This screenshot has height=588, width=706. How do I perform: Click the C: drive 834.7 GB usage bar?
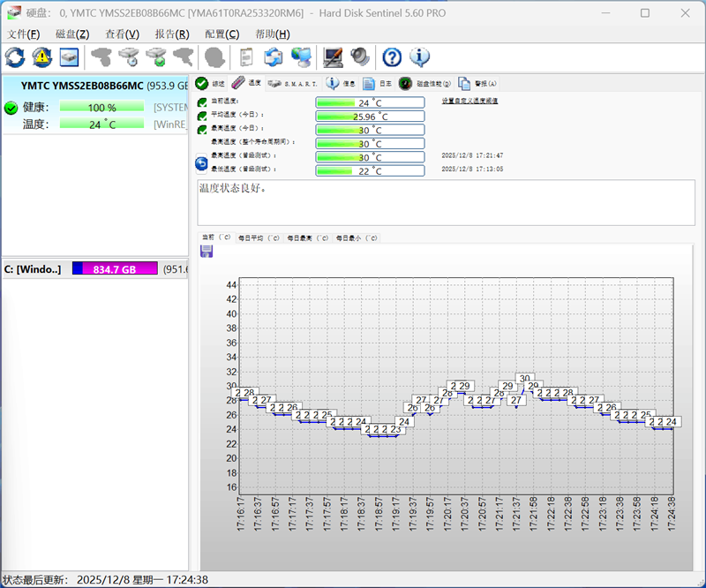click(x=115, y=268)
